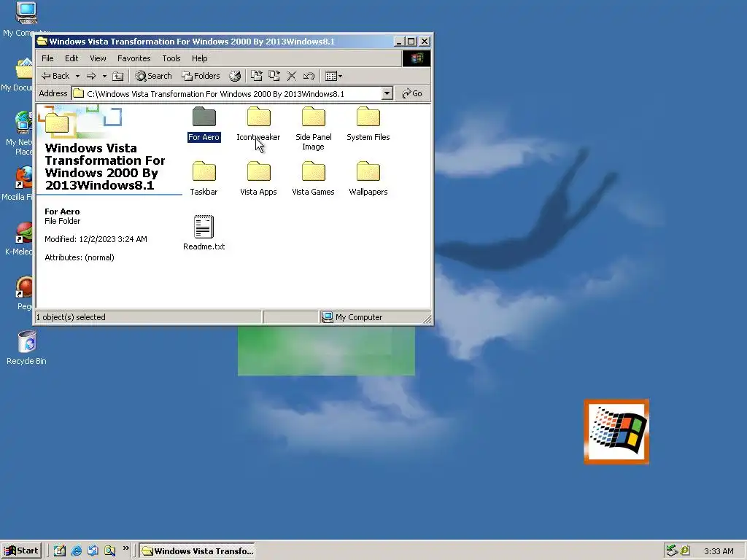Image resolution: width=747 pixels, height=560 pixels.
Task: Go up one folder level
Action: (117, 76)
